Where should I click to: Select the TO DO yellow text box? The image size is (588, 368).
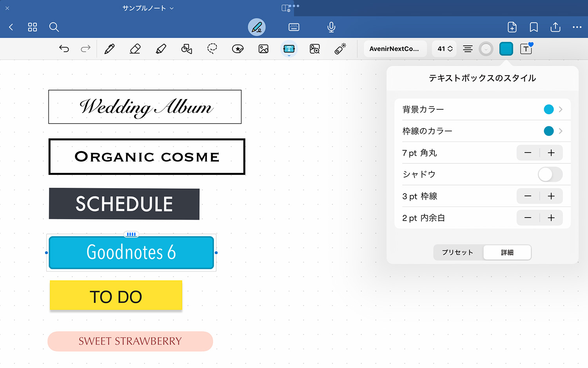click(116, 296)
